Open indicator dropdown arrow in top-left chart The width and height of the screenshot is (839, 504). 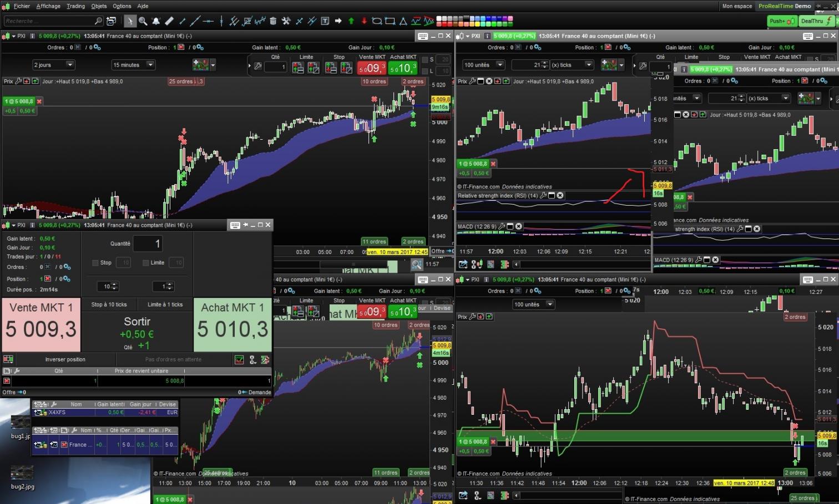tap(213, 65)
